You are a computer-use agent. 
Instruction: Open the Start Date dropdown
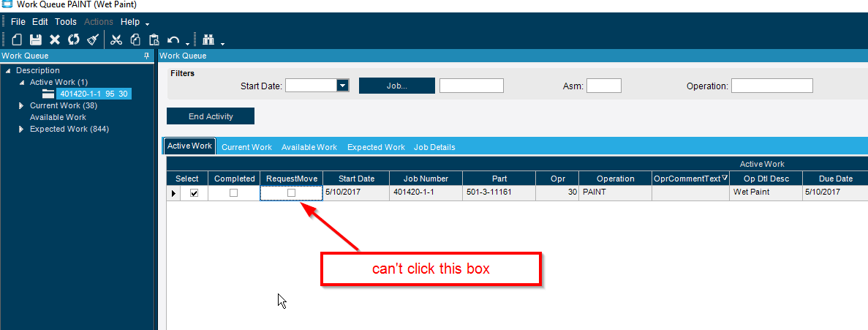(x=342, y=86)
